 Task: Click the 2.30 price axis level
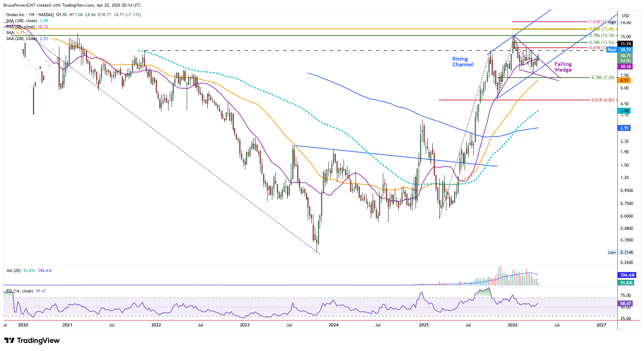click(624, 141)
